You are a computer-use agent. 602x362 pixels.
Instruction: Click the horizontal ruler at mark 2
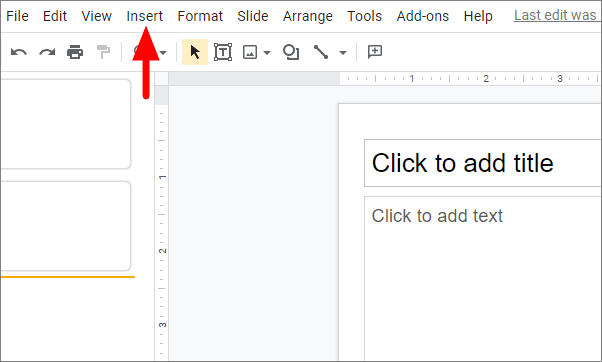486,79
